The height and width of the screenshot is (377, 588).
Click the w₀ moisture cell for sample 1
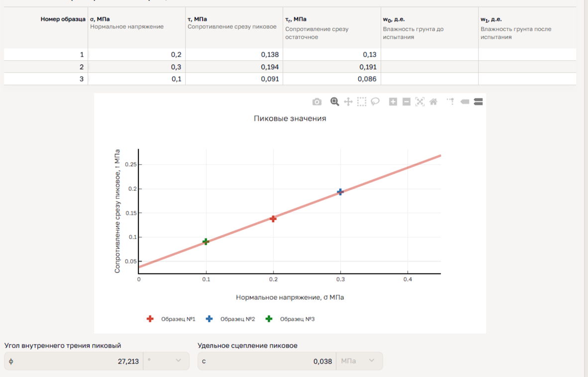429,55
